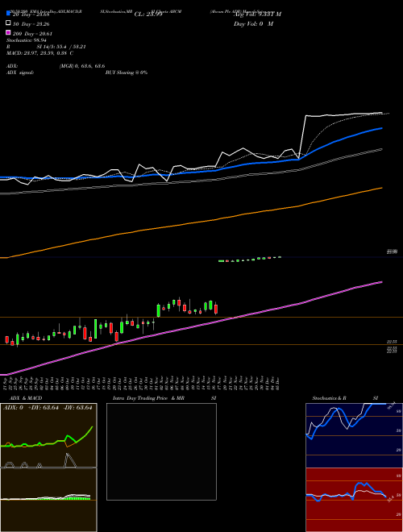Click the 'Stochastics: 98.94' reading
403x532 pixels.
[x=27, y=40]
